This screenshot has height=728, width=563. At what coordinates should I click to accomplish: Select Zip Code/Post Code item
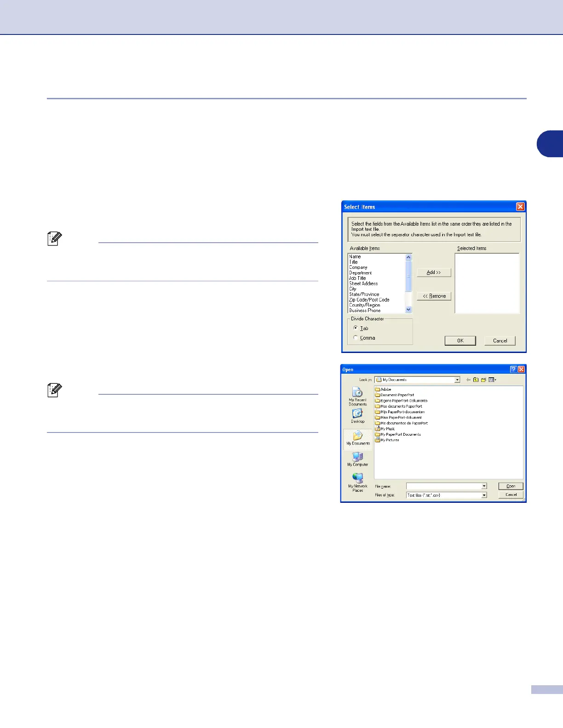(x=369, y=300)
